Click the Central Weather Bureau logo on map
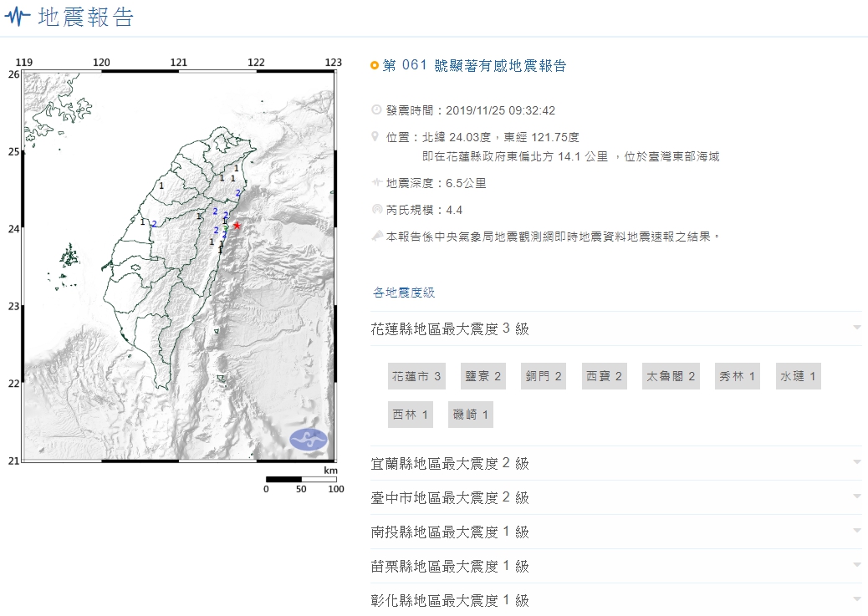 click(x=309, y=440)
